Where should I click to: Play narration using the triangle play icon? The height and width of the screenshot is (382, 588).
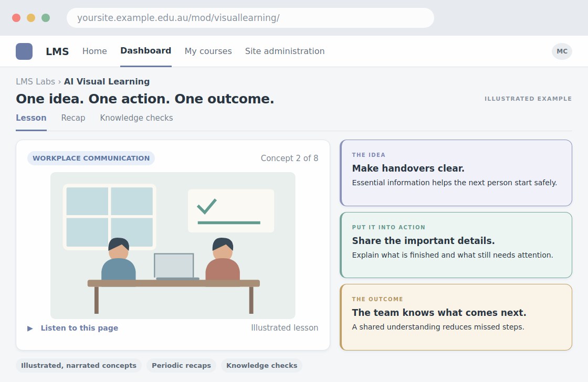click(x=30, y=328)
